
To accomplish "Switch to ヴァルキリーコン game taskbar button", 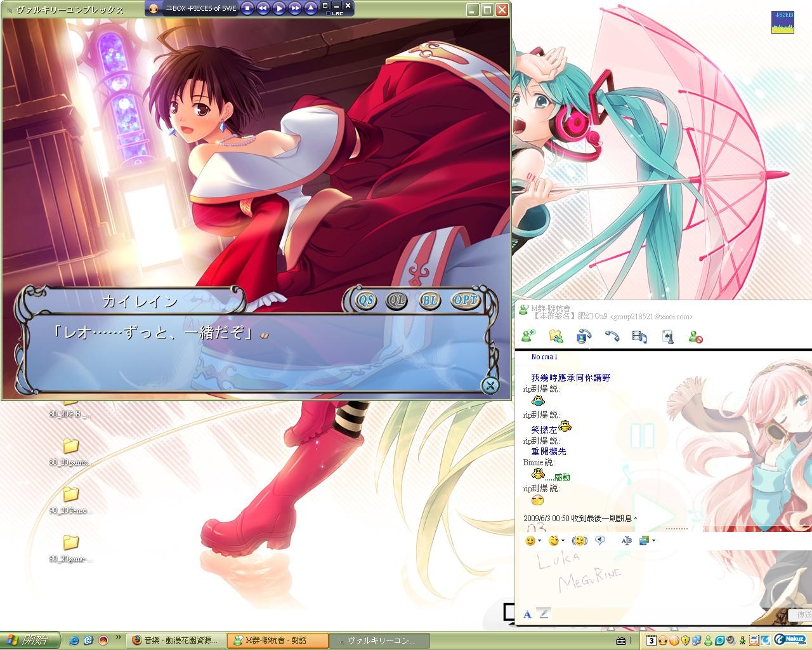I will point(379,640).
